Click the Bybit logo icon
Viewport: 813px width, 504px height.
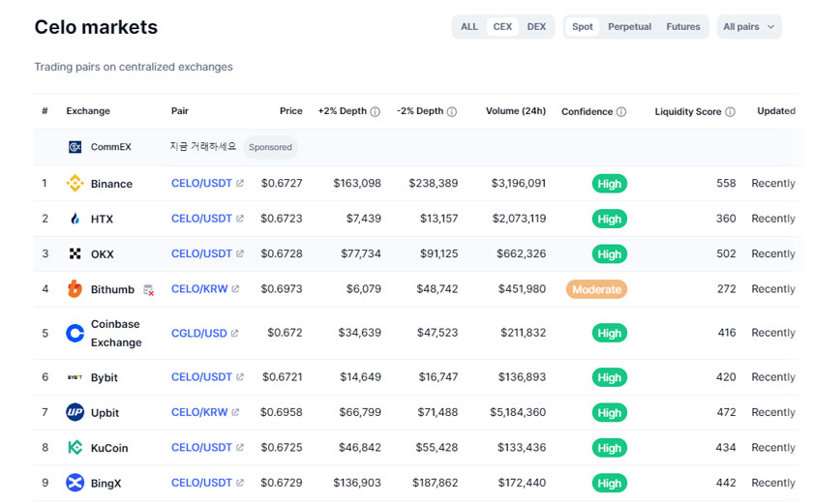click(75, 377)
